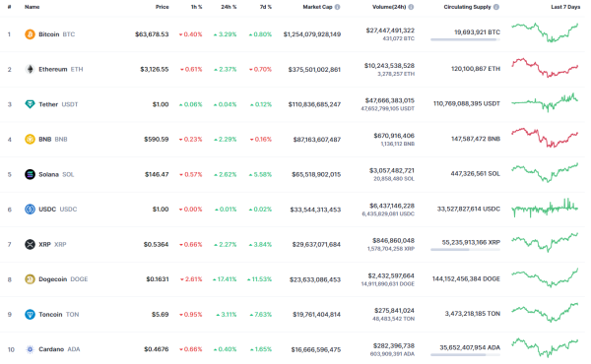Click the BNB coin logo icon

30,140
